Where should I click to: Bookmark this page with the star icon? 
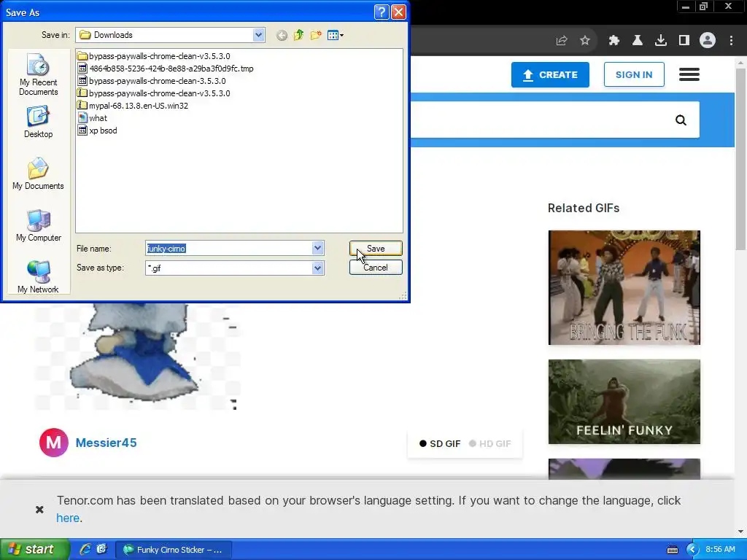point(585,41)
